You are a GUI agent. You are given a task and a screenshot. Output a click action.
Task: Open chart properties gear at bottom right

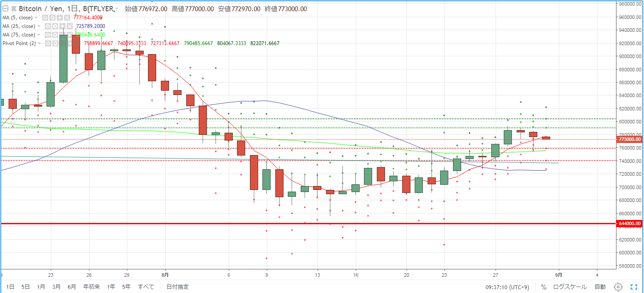(618, 287)
